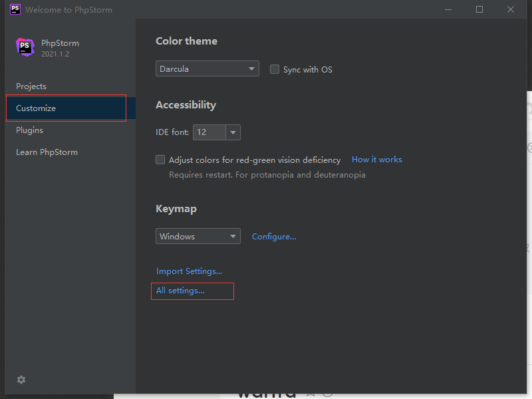Expand the IDE font size dropdown
Viewport: 532px width, 399px height.
point(233,132)
